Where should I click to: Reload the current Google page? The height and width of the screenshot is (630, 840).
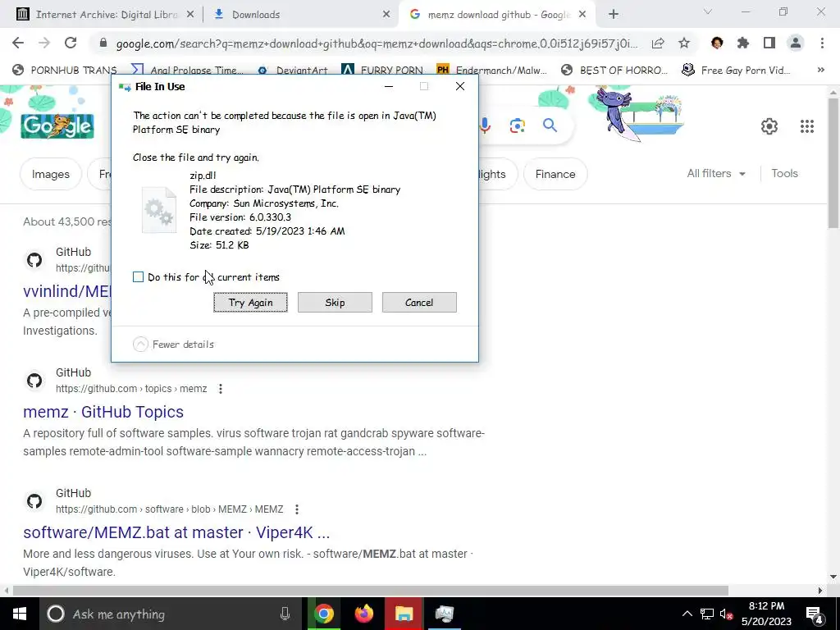coord(71,43)
